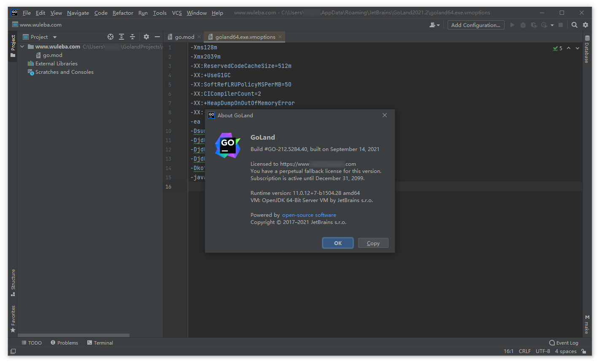Go to the previous highlighted problem
The image size is (599, 364).
[569, 48]
